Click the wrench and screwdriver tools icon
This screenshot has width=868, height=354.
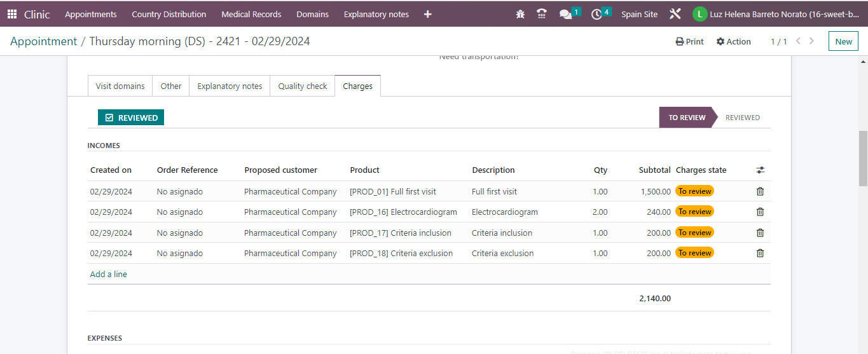pos(675,14)
